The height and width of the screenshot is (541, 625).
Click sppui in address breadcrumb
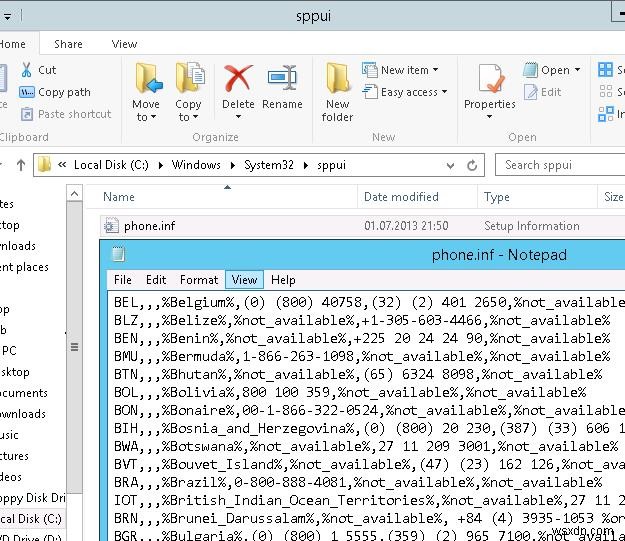tap(332, 165)
